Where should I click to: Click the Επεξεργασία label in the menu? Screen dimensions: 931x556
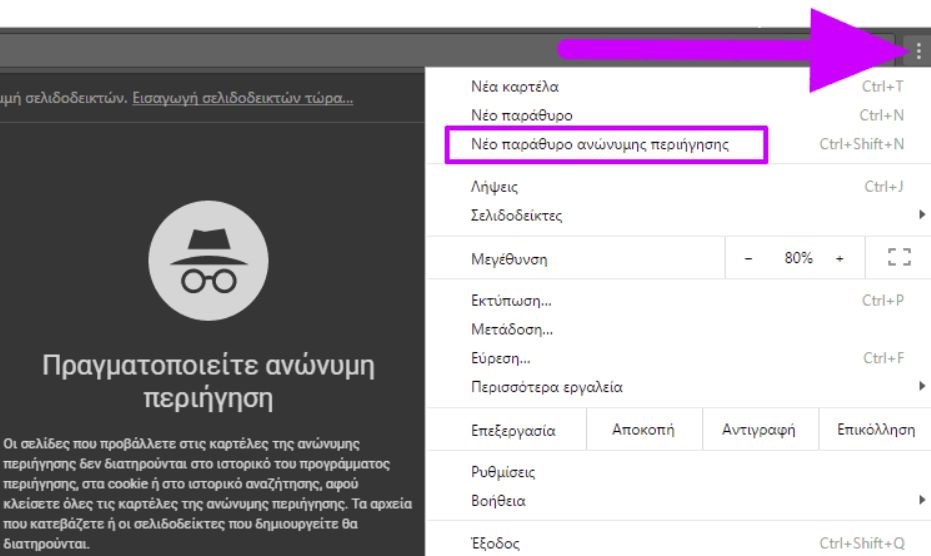pyautogui.click(x=513, y=431)
